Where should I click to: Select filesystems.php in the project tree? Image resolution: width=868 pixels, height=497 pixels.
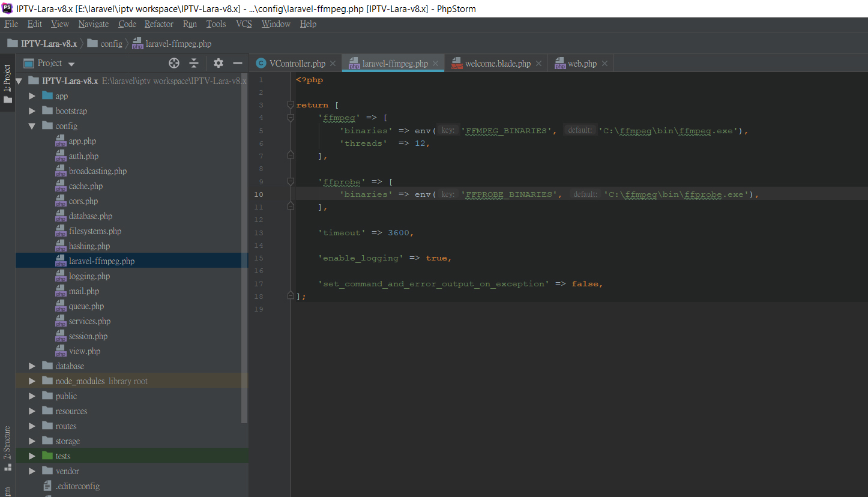coord(95,231)
